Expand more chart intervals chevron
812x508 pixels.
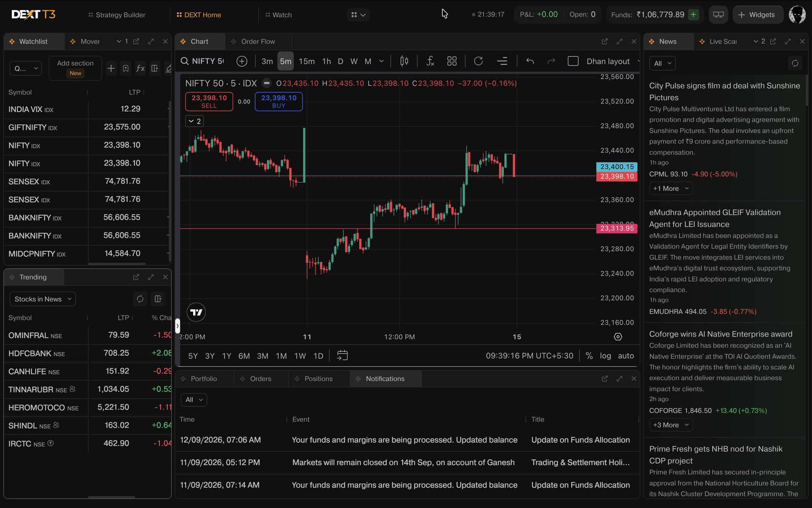[381, 61]
